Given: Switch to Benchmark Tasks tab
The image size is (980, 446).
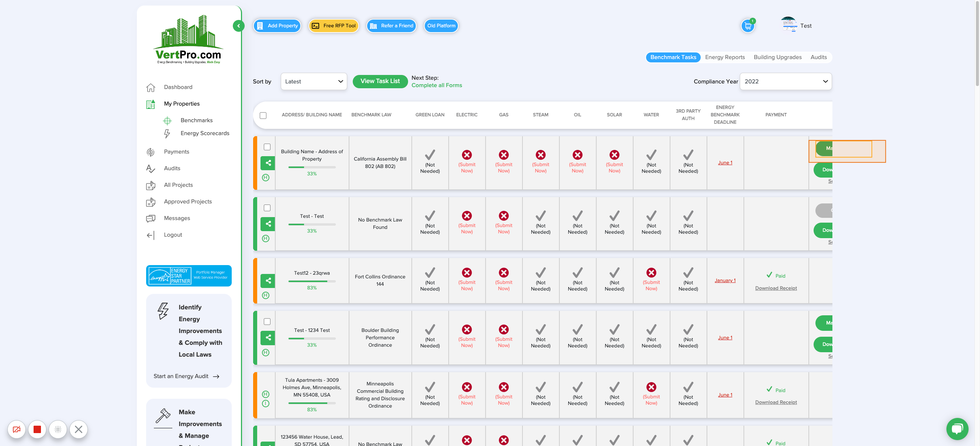Looking at the screenshot, I should coord(673,57).
